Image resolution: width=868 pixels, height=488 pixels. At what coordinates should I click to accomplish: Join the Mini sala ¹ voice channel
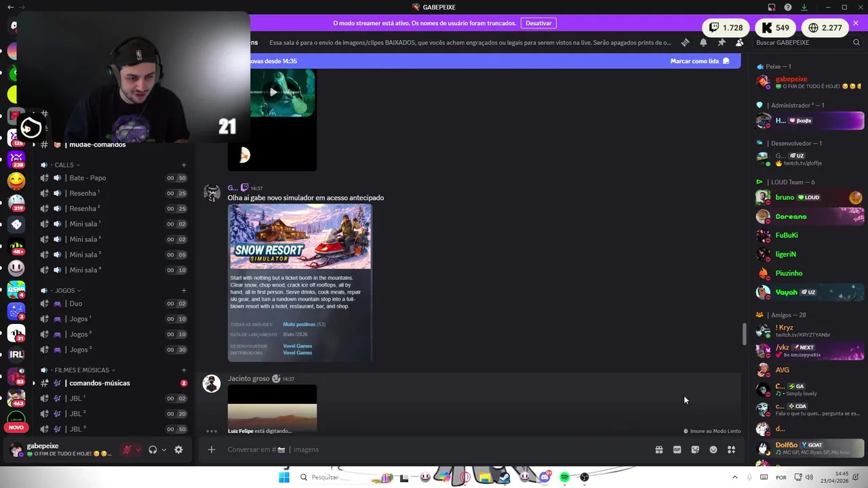113,224
